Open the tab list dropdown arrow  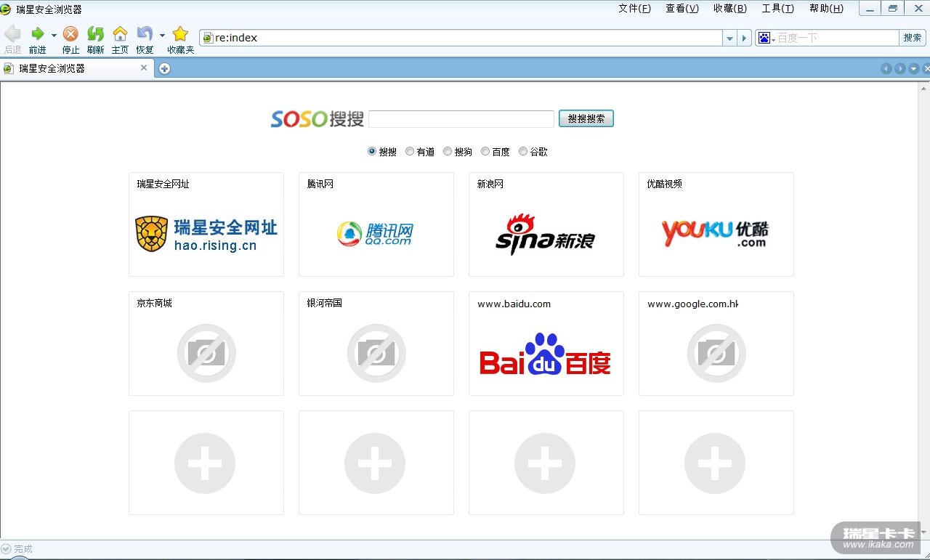coord(914,68)
